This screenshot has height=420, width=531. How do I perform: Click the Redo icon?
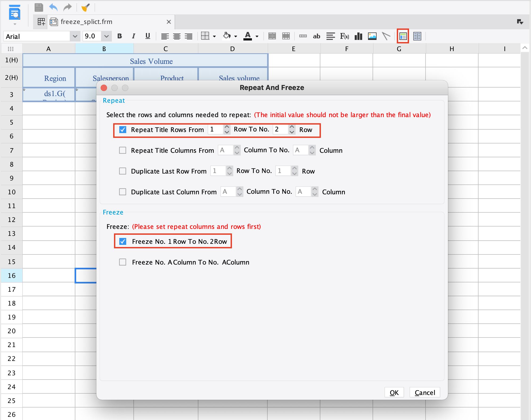(x=67, y=7)
